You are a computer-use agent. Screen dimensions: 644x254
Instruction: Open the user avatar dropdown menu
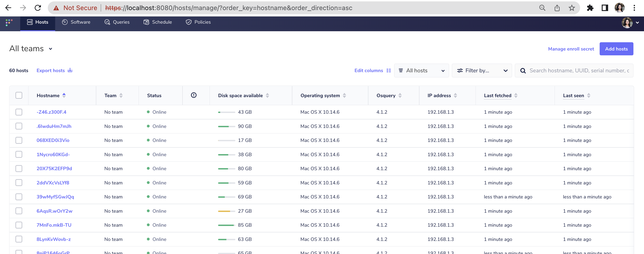[628, 23]
